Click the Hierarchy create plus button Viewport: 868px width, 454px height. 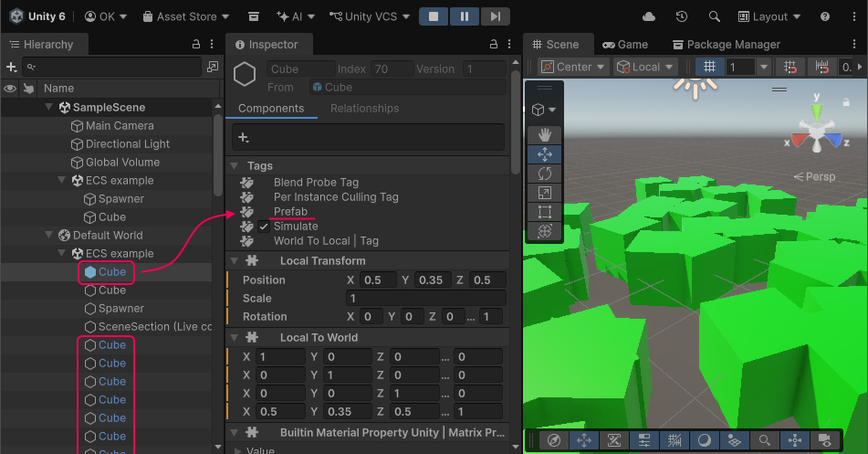(x=11, y=67)
